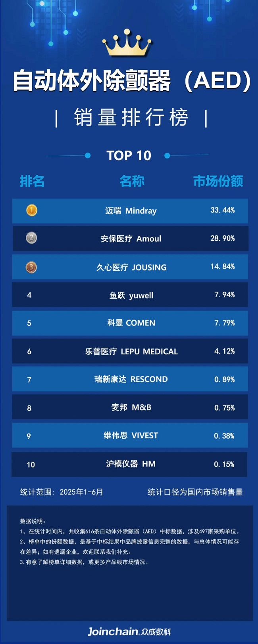This screenshot has width=258, height=644.
Task: Click the 科曼 COMEN market share 7.79%
Action: [x=225, y=323]
